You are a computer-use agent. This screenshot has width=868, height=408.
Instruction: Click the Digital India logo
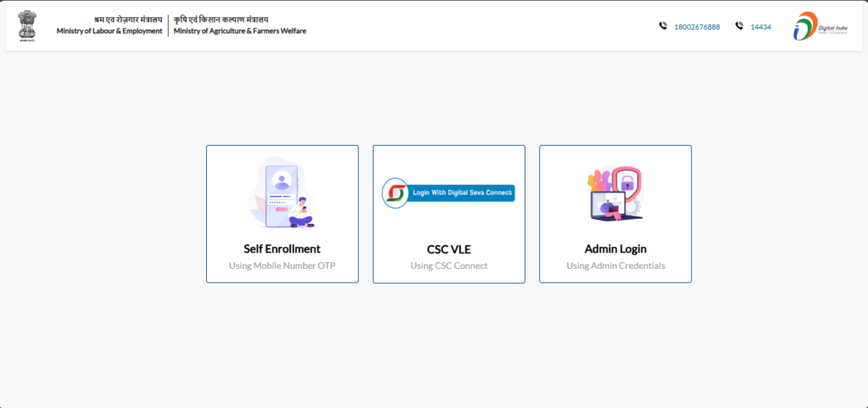pyautogui.click(x=811, y=26)
